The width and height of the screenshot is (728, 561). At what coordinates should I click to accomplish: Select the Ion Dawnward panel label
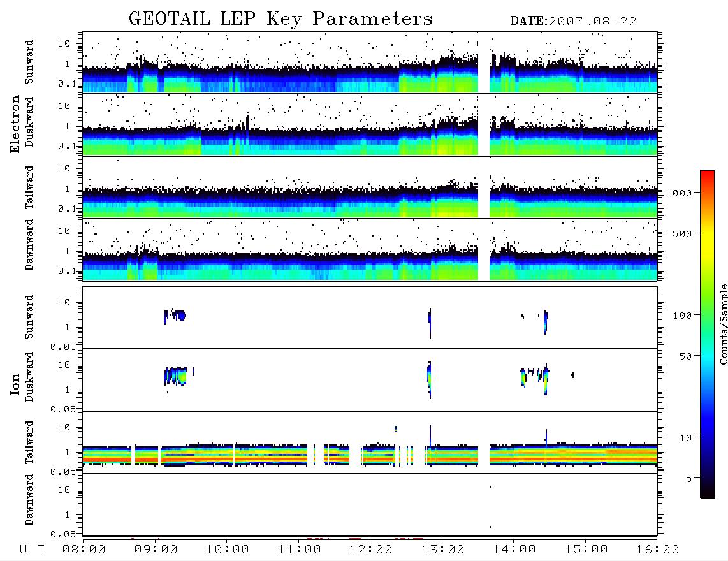click(29, 500)
